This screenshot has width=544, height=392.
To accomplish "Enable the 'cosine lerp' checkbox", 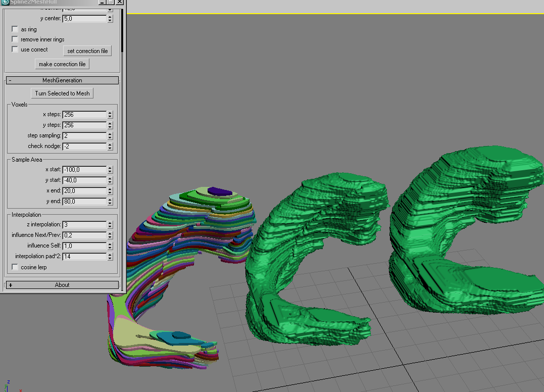I will [x=15, y=267].
